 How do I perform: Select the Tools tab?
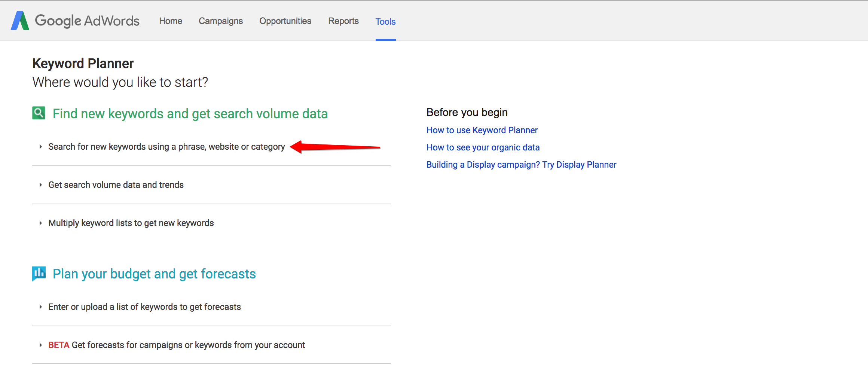[x=385, y=22]
